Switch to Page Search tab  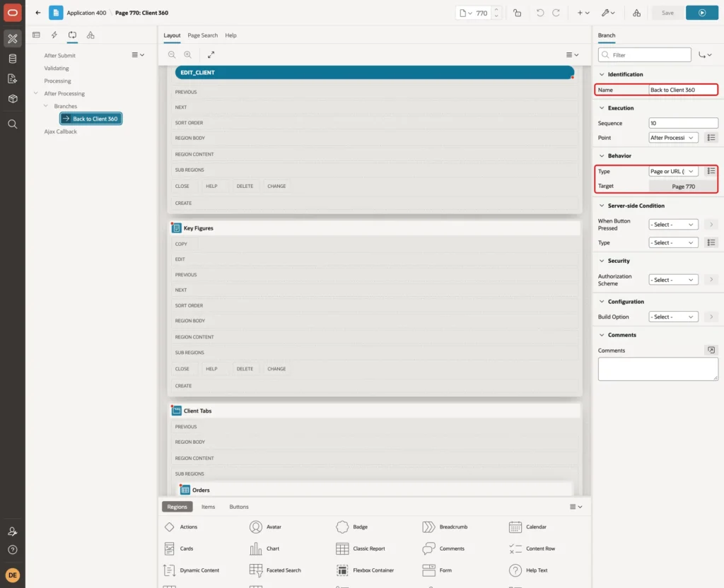tap(202, 35)
